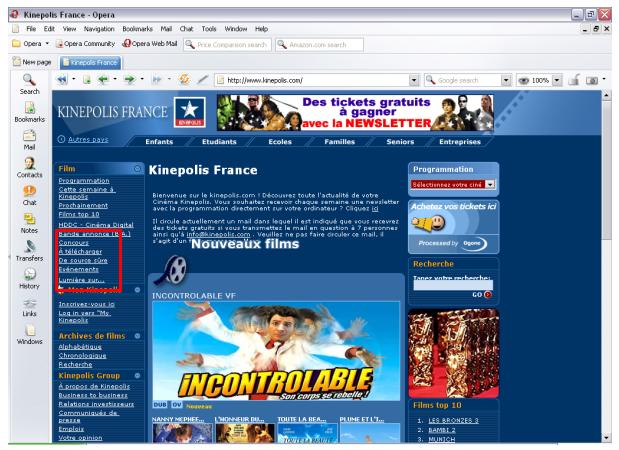Open the Tools menu
Viewport: 619px width, 450px height.
coord(209,29)
